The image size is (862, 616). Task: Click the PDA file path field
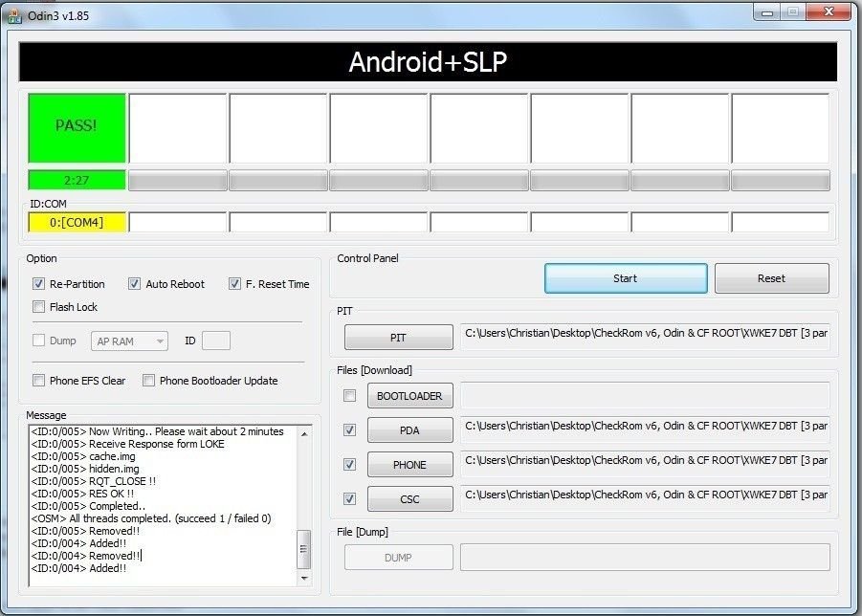pyautogui.click(x=645, y=429)
